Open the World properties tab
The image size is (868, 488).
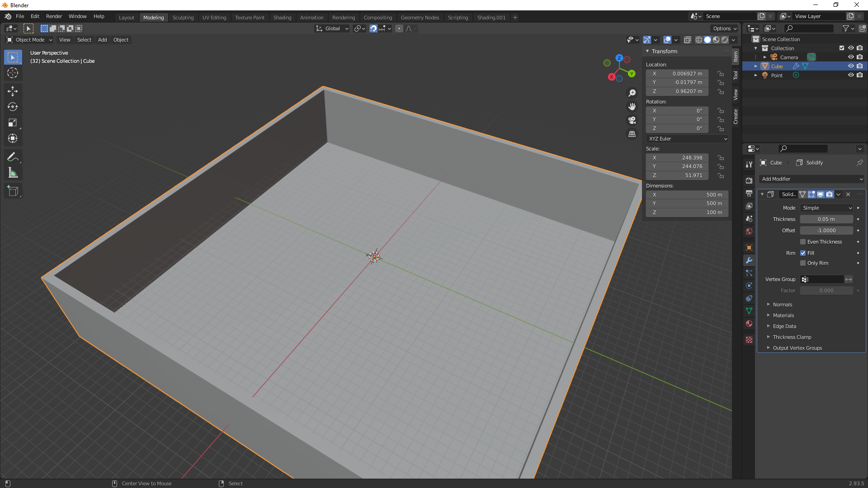[749, 231]
